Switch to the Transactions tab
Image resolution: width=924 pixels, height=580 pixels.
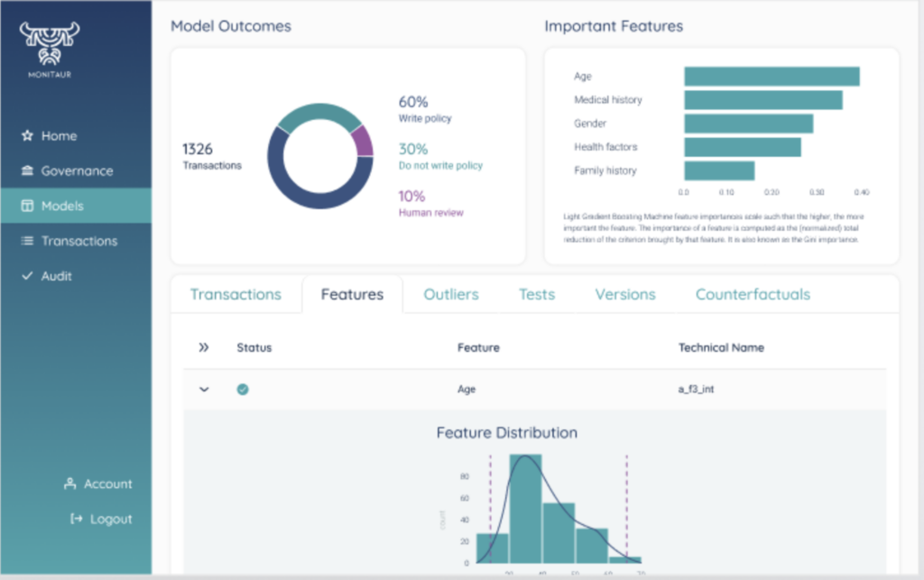[236, 294]
